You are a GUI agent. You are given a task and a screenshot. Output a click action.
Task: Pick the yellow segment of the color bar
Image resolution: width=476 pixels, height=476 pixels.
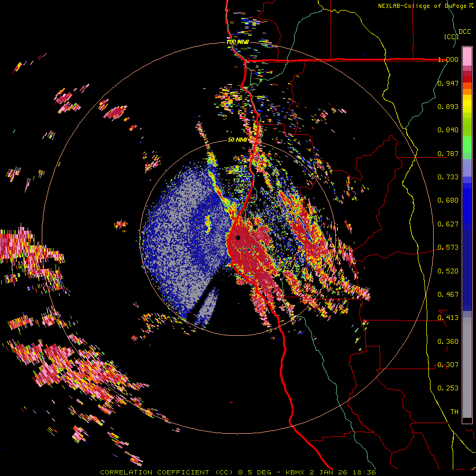467,104
